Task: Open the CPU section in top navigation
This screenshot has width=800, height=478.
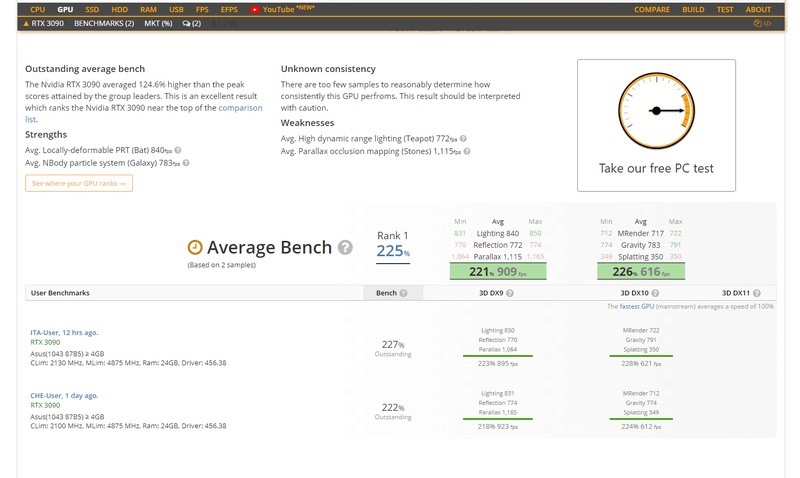Action: [x=37, y=9]
